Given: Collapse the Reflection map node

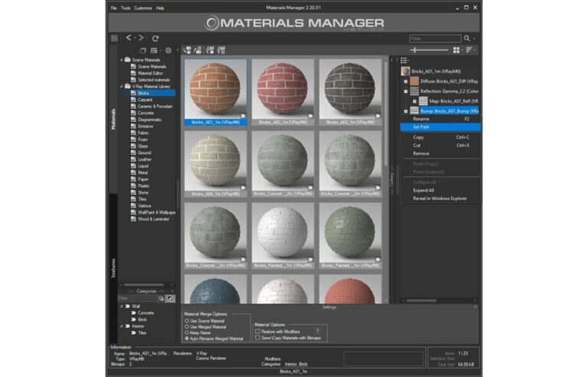Looking at the screenshot, I should (x=406, y=91).
